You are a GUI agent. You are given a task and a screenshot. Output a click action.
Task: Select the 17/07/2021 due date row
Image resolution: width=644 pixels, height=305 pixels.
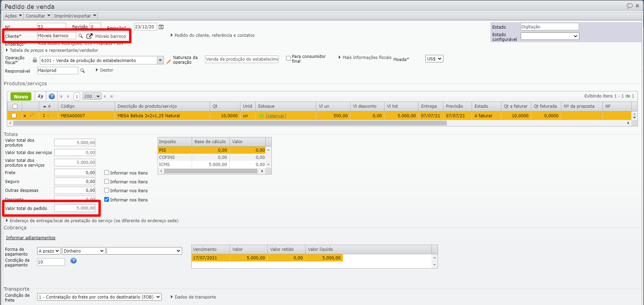tap(267, 258)
